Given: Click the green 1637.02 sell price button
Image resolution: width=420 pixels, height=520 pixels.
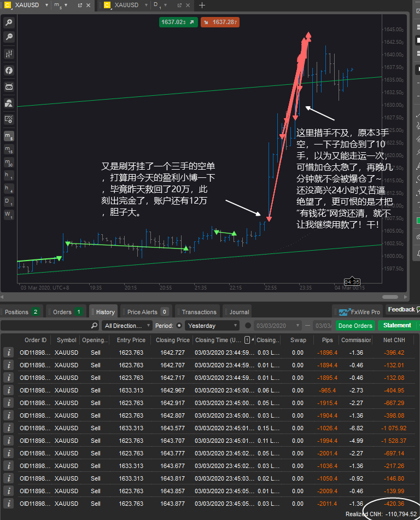Looking at the screenshot, I should tap(178, 22).
